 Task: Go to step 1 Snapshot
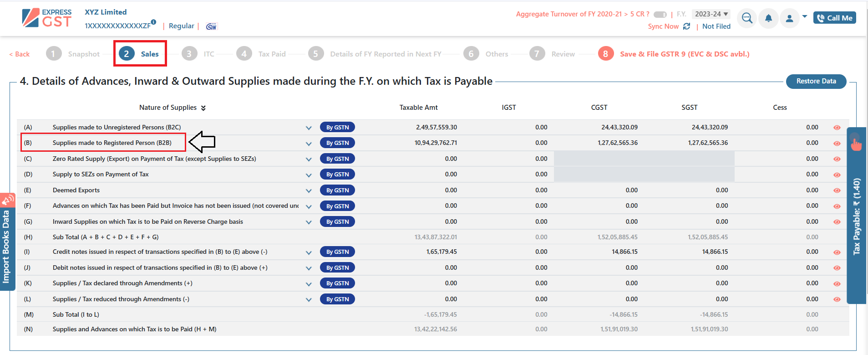pyautogui.click(x=73, y=54)
